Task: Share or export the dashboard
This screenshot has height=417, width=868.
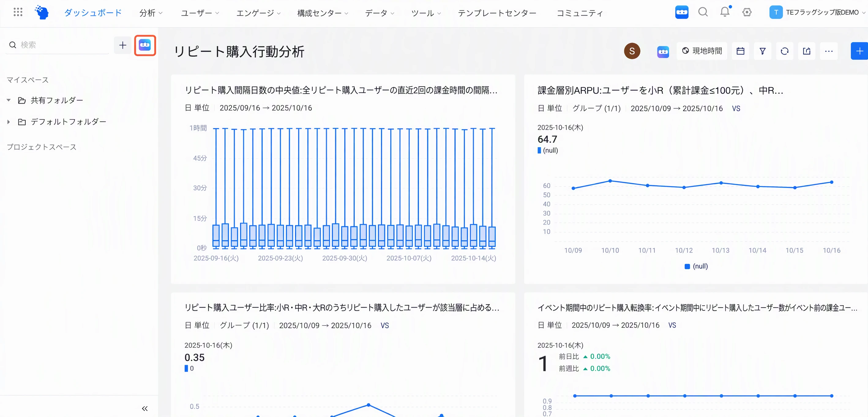Action: click(x=807, y=51)
